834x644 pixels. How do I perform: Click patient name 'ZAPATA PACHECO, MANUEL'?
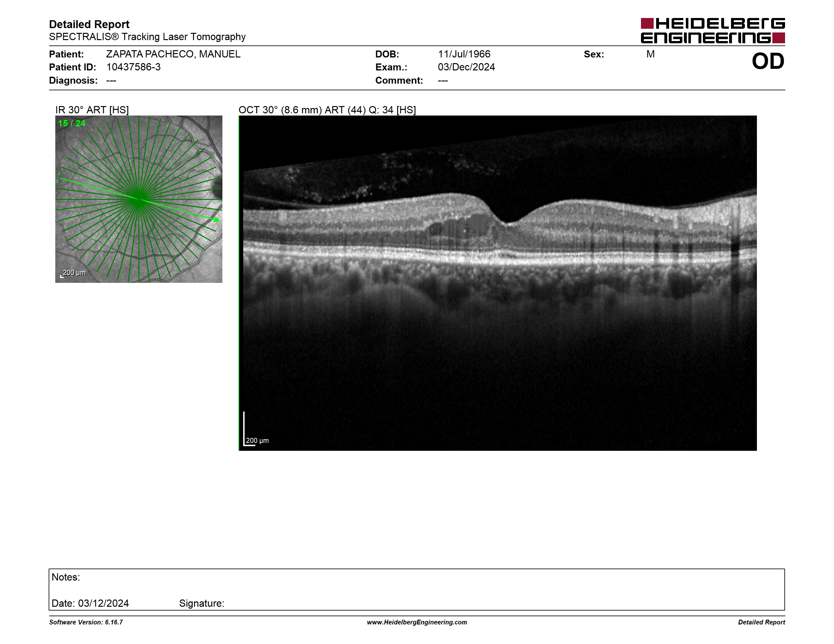pyautogui.click(x=173, y=54)
